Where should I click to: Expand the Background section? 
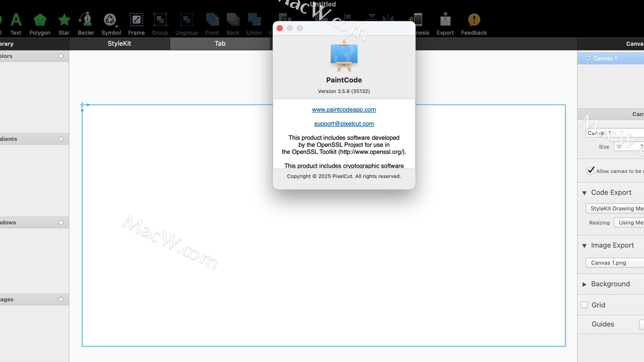click(584, 284)
